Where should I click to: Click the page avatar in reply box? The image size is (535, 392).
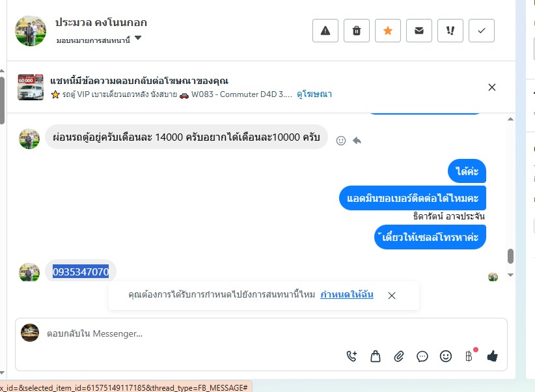click(30, 333)
